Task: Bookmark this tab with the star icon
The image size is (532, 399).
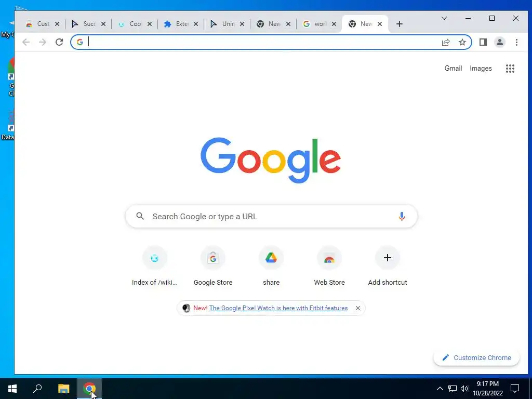Action: (462, 42)
